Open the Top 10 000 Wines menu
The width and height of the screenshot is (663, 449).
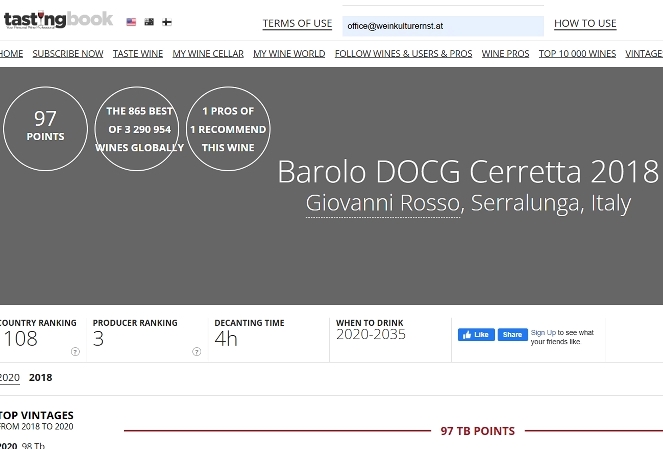pos(577,53)
